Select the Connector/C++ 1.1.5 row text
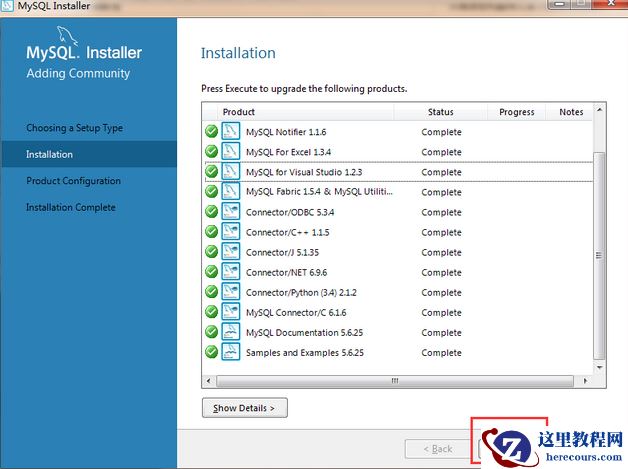This screenshot has width=628, height=469. 288,232
